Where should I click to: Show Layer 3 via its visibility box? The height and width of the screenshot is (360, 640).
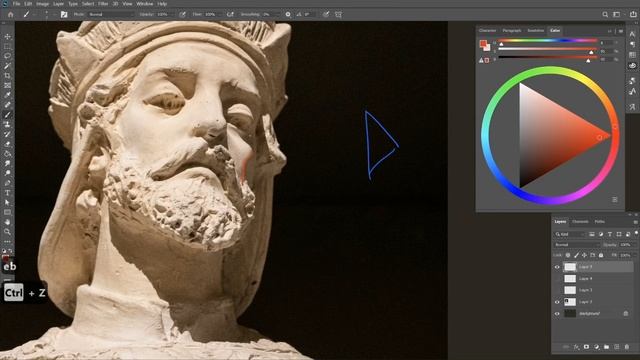557,290
